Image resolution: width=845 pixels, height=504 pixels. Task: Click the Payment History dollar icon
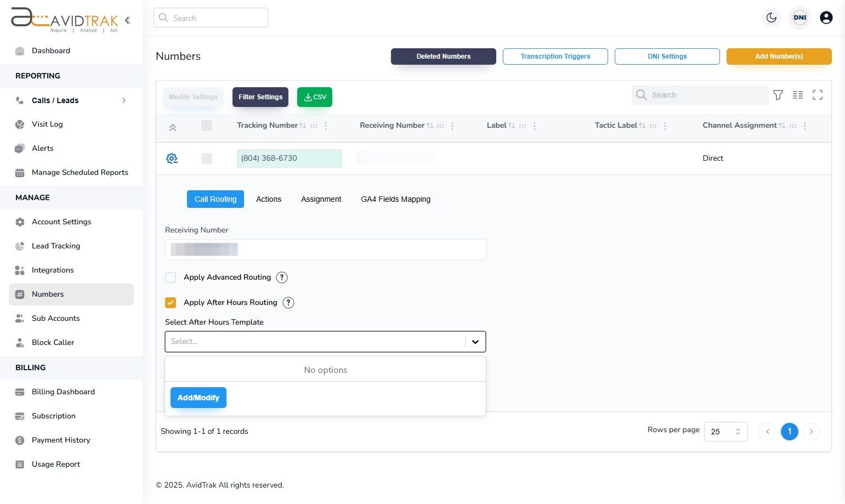20,440
